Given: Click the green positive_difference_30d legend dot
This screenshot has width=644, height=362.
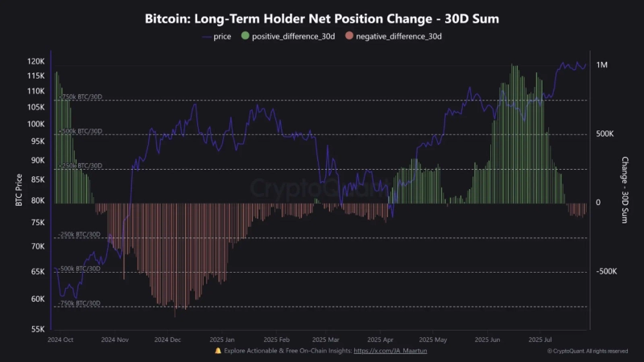Looking at the screenshot, I should pyautogui.click(x=246, y=36).
